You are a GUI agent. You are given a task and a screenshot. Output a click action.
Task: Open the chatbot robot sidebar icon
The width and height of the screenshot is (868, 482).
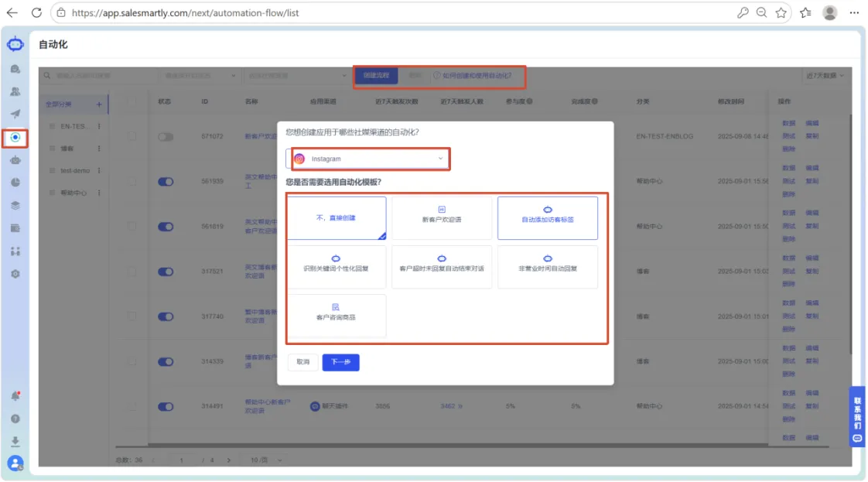15,160
